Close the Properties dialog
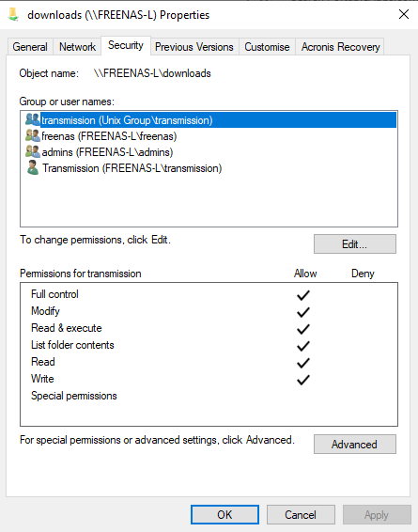 click(x=403, y=14)
